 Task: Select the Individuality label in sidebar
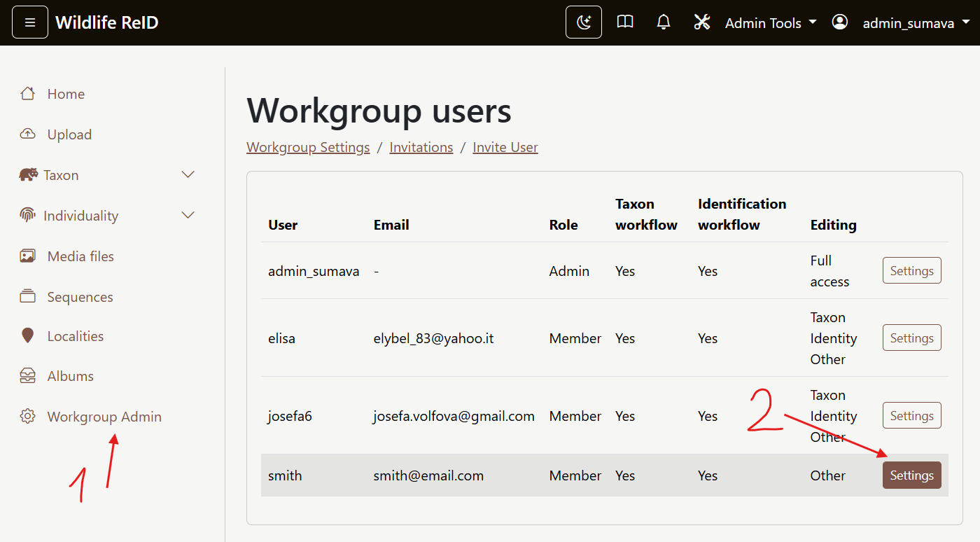80,216
